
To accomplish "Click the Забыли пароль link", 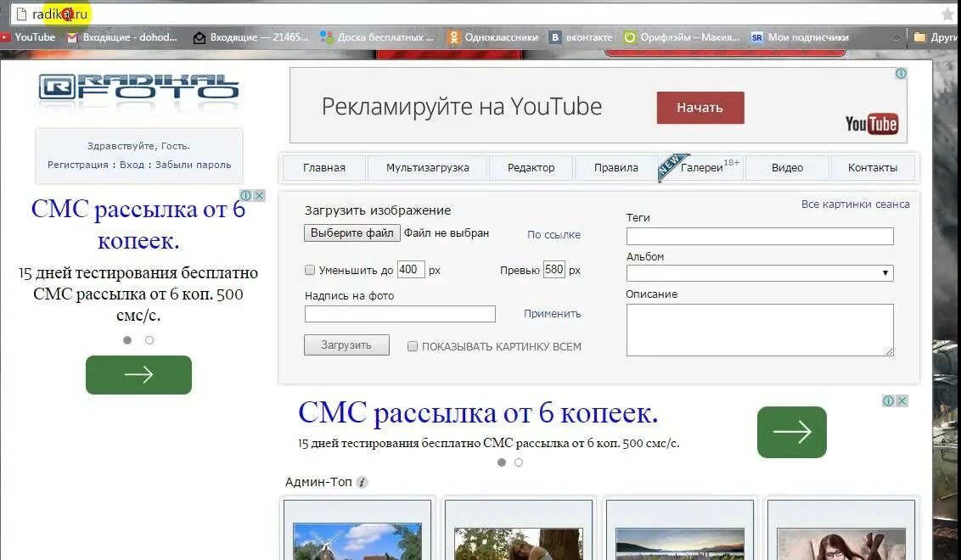I will click(193, 165).
